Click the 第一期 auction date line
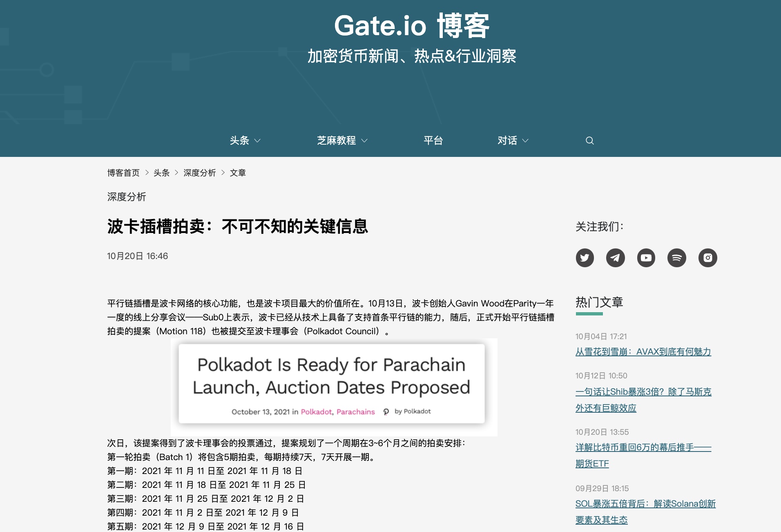This screenshot has height=532, width=781. tap(205, 471)
